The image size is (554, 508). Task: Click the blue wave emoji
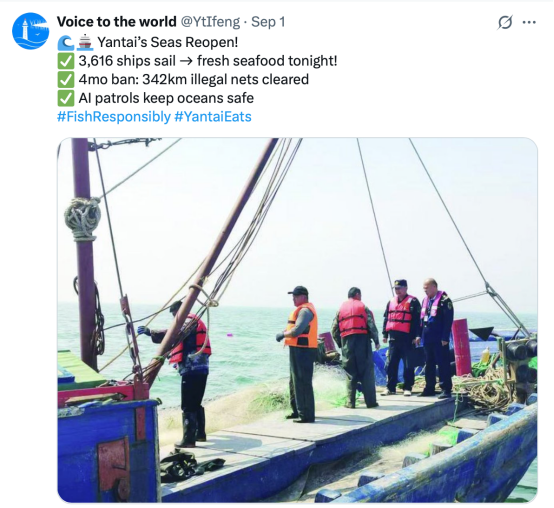coord(66,43)
